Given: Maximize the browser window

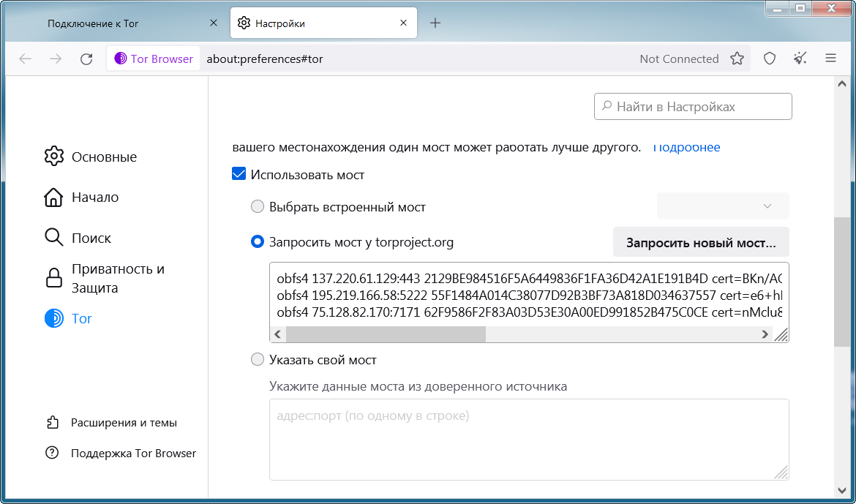Looking at the screenshot, I should point(800,8).
